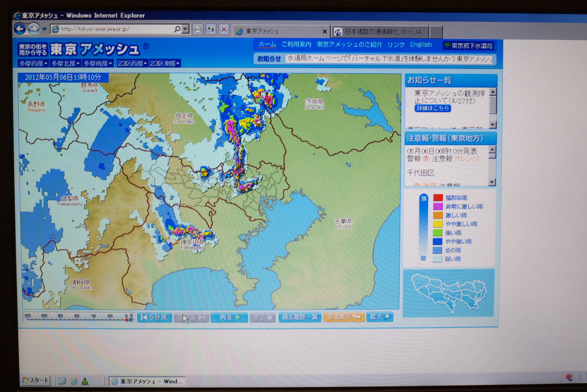
Task: Click the 神奈川県 Kanagawa label on map
Action: click(x=192, y=244)
